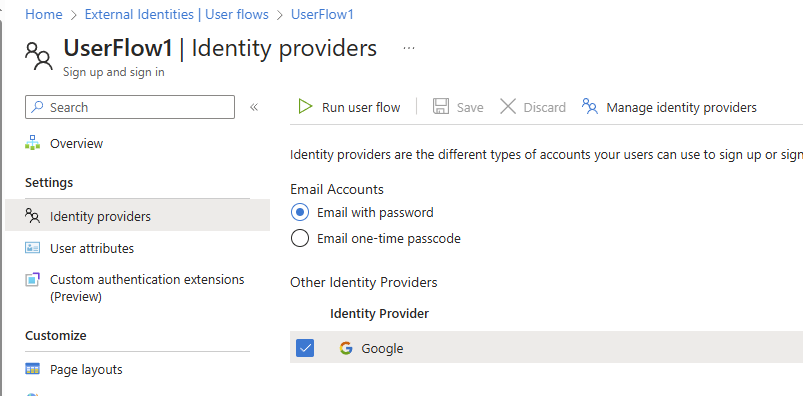Uncheck the Google identity provider checkbox
The height and width of the screenshot is (396, 803).
pos(305,348)
